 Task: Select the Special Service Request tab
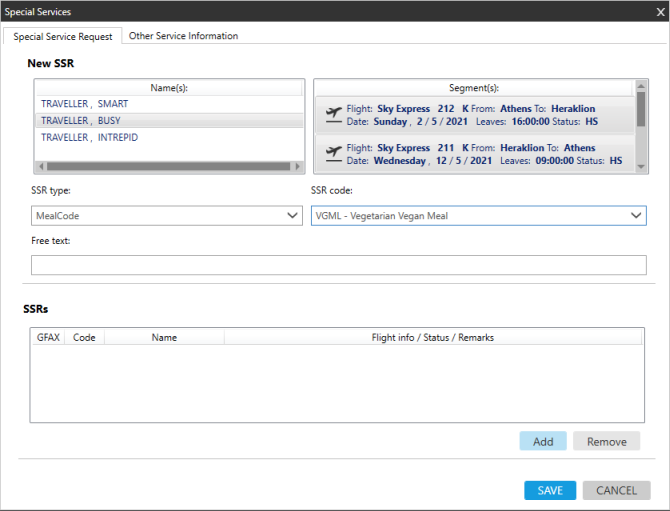[x=63, y=36]
